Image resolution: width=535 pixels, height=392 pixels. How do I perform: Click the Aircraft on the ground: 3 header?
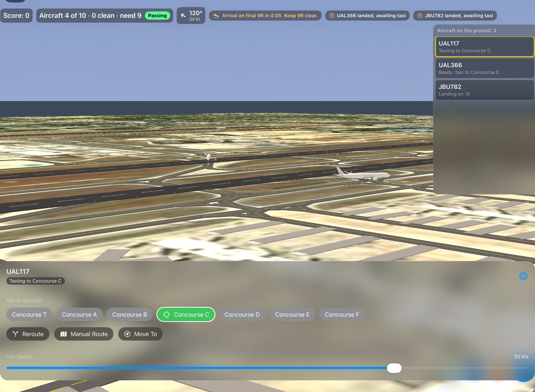(x=467, y=31)
